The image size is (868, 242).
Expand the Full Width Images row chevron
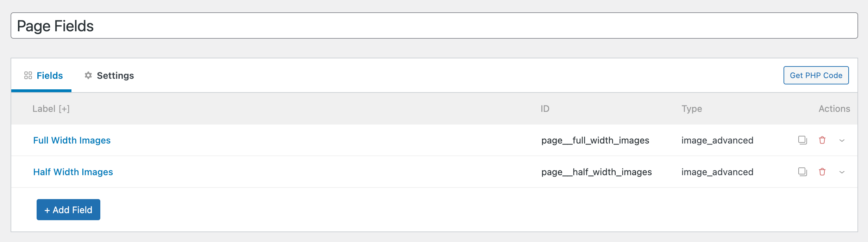click(x=842, y=140)
